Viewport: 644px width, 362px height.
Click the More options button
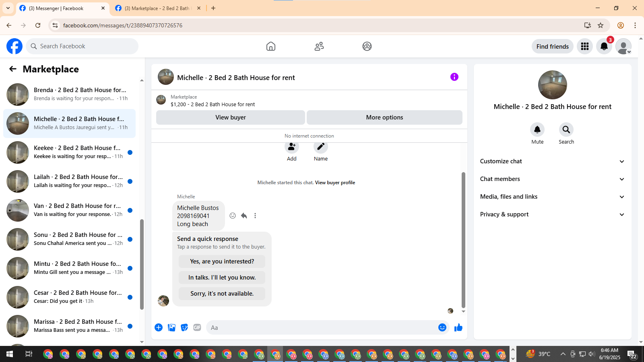point(384,117)
